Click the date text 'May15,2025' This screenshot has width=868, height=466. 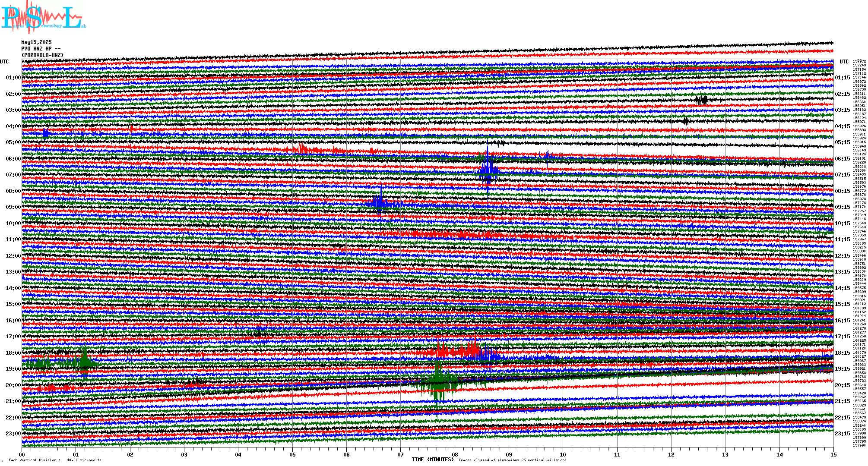(36, 42)
